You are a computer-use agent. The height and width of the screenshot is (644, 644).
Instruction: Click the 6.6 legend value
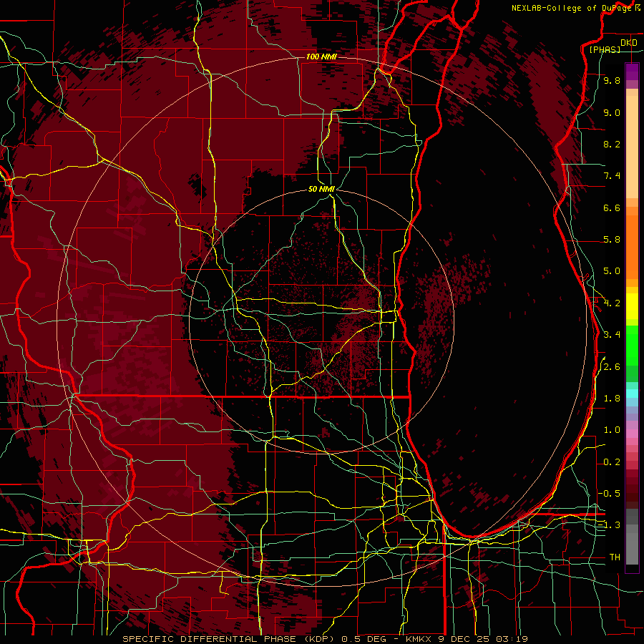pos(612,208)
